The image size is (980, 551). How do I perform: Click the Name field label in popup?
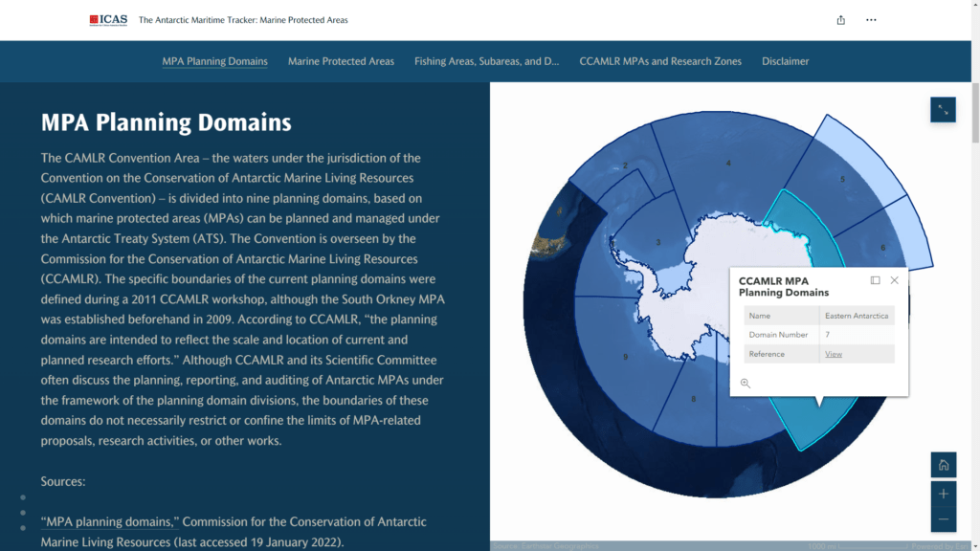[759, 316]
